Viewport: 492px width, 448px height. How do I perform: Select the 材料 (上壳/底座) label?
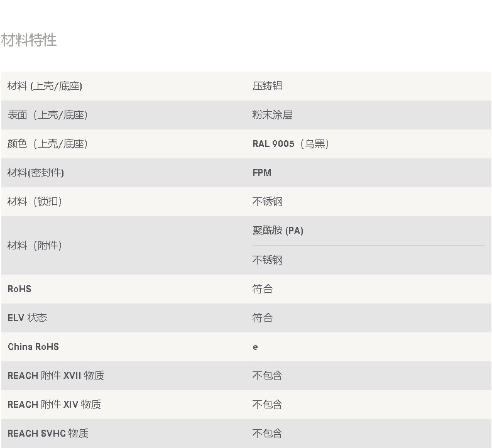point(45,86)
